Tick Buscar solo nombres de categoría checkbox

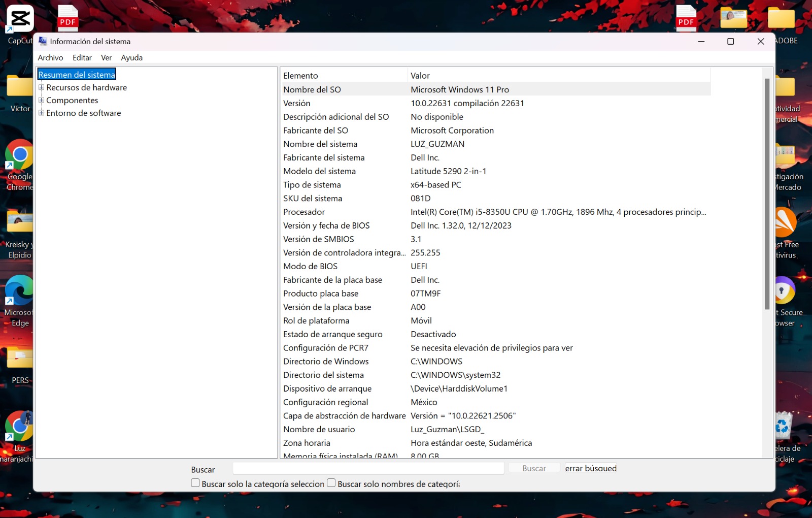point(331,483)
